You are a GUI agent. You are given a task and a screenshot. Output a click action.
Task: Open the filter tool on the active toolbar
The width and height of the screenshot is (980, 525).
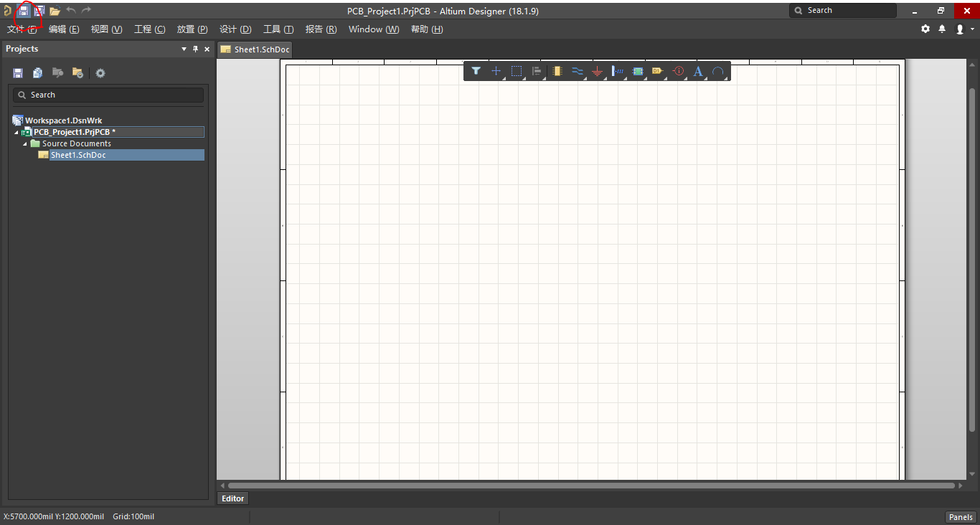coord(476,71)
